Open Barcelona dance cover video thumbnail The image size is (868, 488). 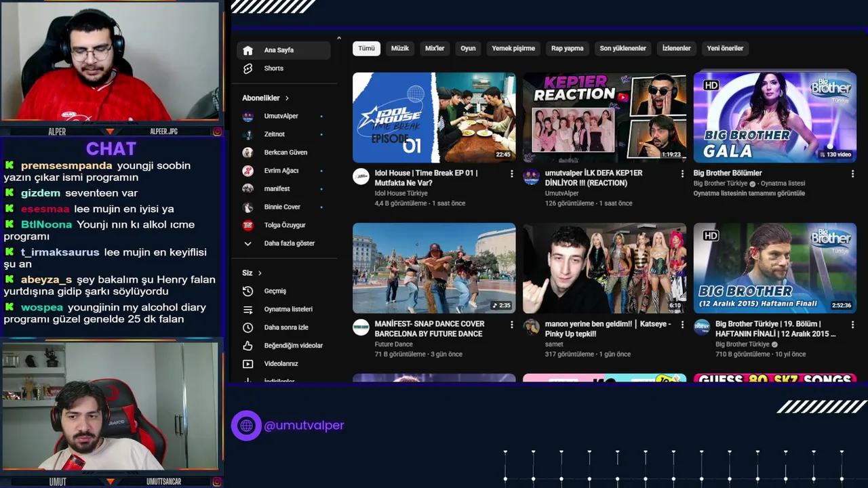click(x=434, y=268)
